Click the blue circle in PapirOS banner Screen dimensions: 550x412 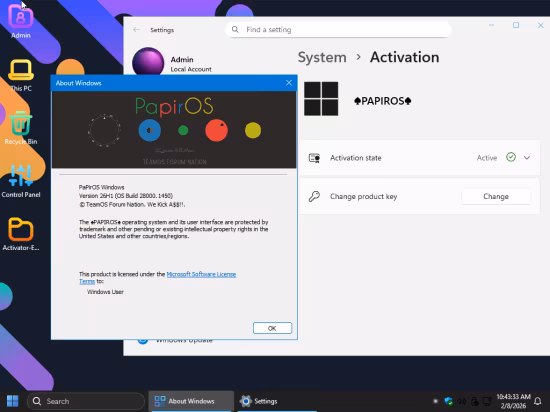[x=150, y=130]
